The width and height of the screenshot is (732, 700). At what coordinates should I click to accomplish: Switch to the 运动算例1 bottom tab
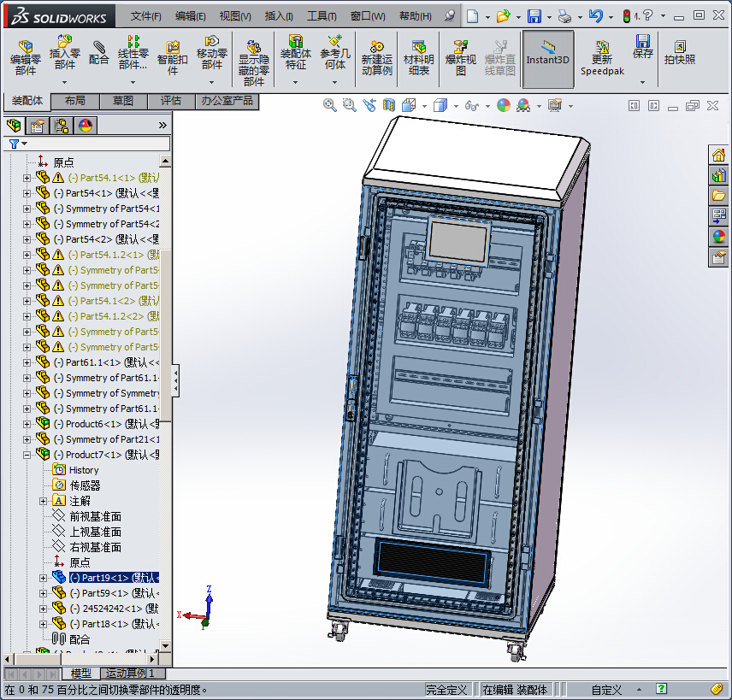click(x=130, y=674)
